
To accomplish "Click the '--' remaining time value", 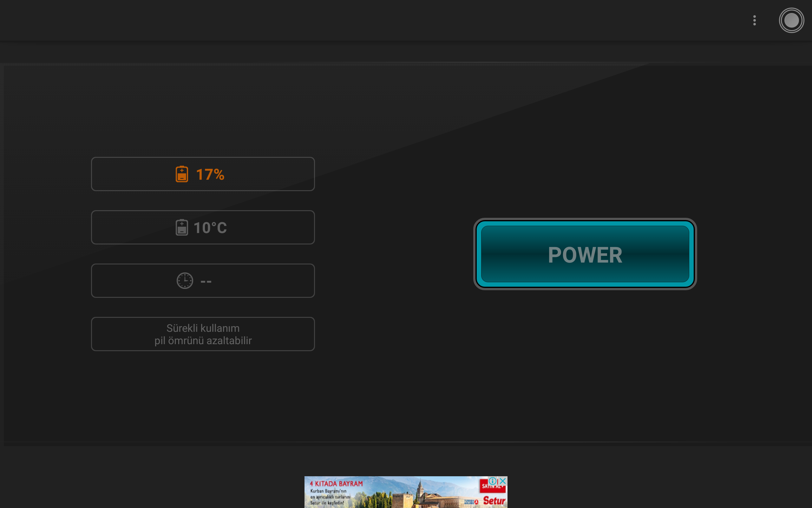I will [206, 281].
